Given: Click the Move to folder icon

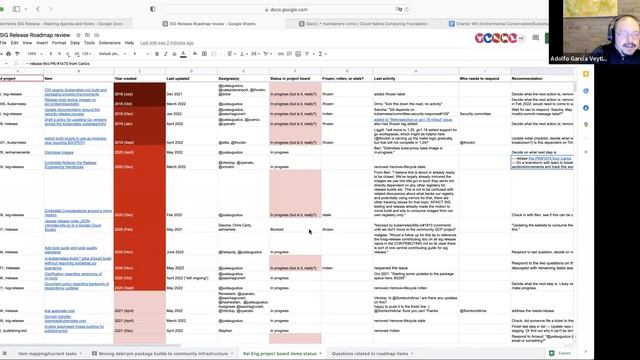Looking at the screenshot, I should tap(87, 35).
